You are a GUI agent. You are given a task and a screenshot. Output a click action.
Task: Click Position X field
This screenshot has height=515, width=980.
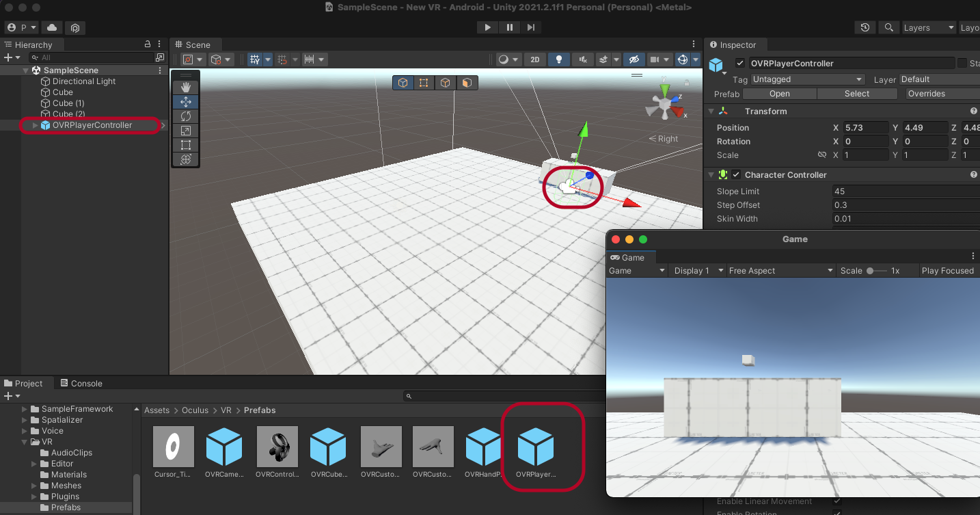click(866, 128)
